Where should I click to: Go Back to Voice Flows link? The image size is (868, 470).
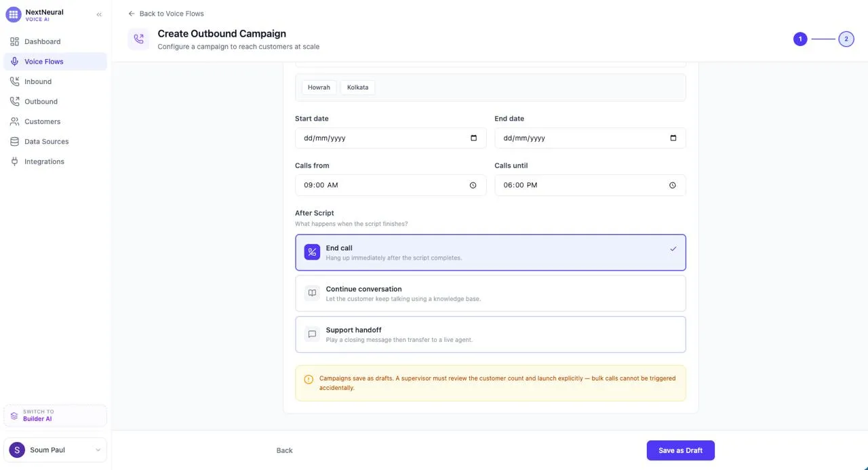click(166, 14)
